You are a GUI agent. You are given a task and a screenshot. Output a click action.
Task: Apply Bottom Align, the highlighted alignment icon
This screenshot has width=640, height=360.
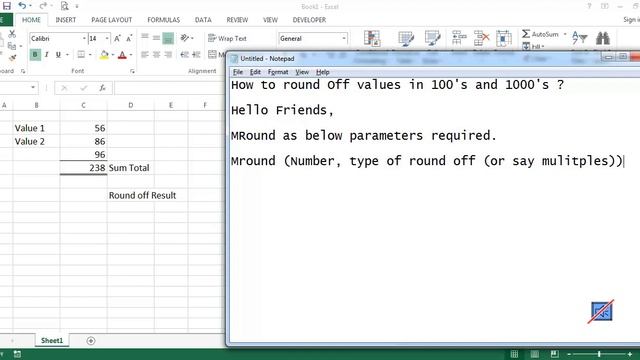pyautogui.click(x=168, y=38)
